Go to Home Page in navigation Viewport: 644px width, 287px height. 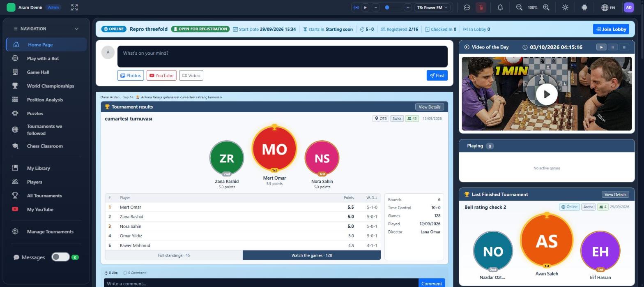tap(46, 44)
